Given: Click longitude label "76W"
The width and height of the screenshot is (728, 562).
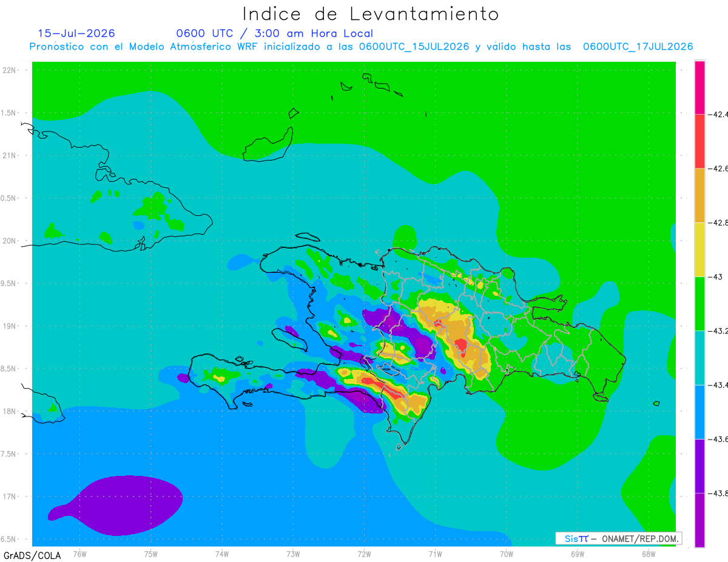Looking at the screenshot, I should 79,554.
